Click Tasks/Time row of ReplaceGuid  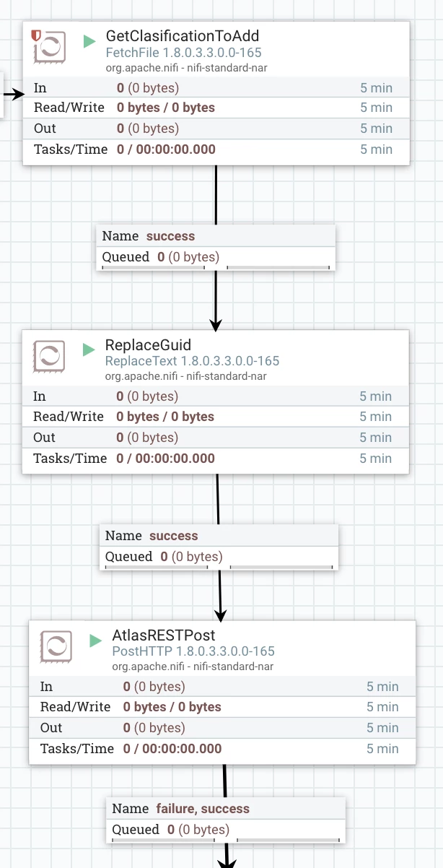(216, 459)
